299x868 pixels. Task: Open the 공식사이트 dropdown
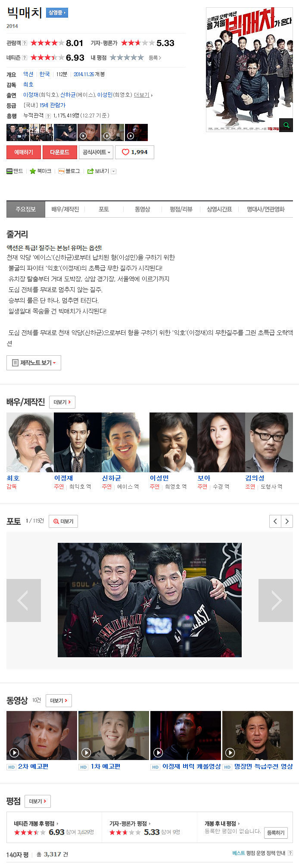point(97,152)
